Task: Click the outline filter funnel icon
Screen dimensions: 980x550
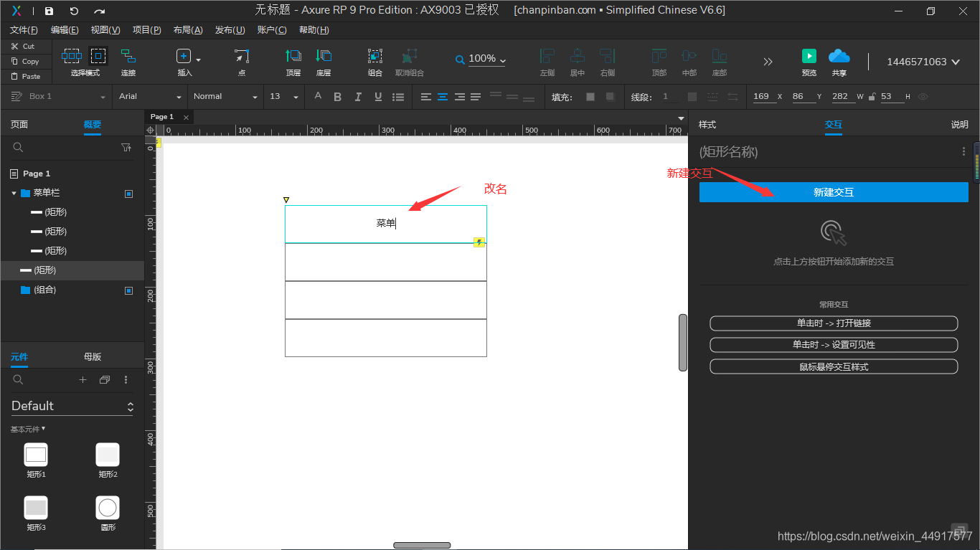Action: pos(126,147)
